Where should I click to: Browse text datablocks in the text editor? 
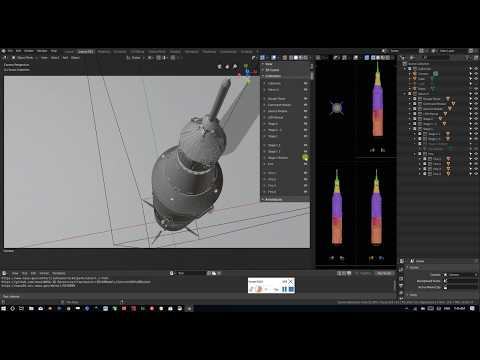tap(172, 273)
